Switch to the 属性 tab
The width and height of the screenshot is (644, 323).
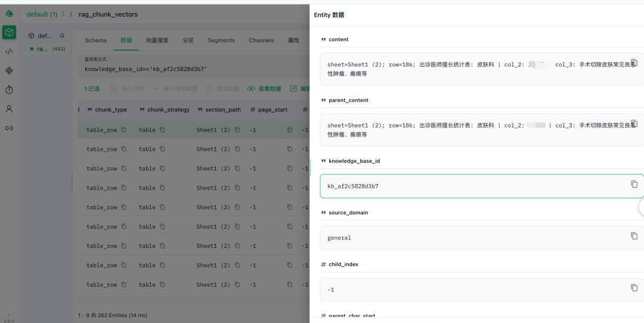293,40
